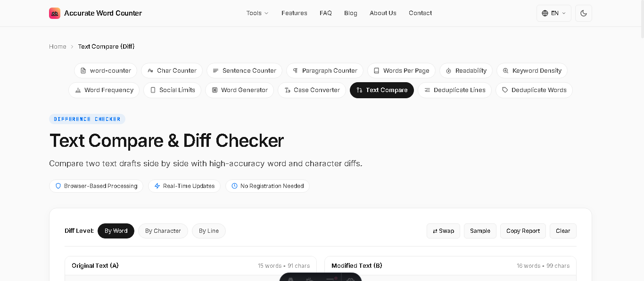
Task: Click the Word Generator dice icon
Action: [x=215, y=90]
